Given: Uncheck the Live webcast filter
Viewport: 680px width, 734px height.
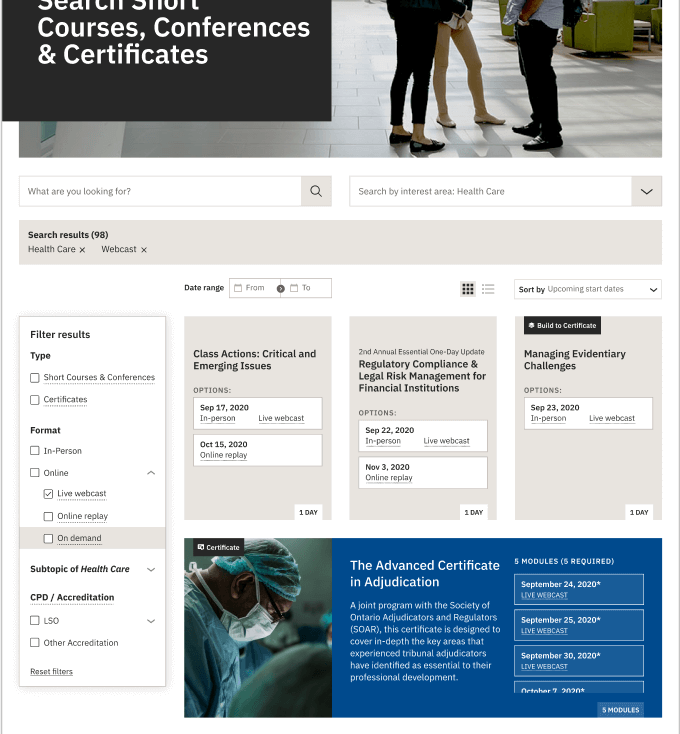Looking at the screenshot, I should [48, 494].
